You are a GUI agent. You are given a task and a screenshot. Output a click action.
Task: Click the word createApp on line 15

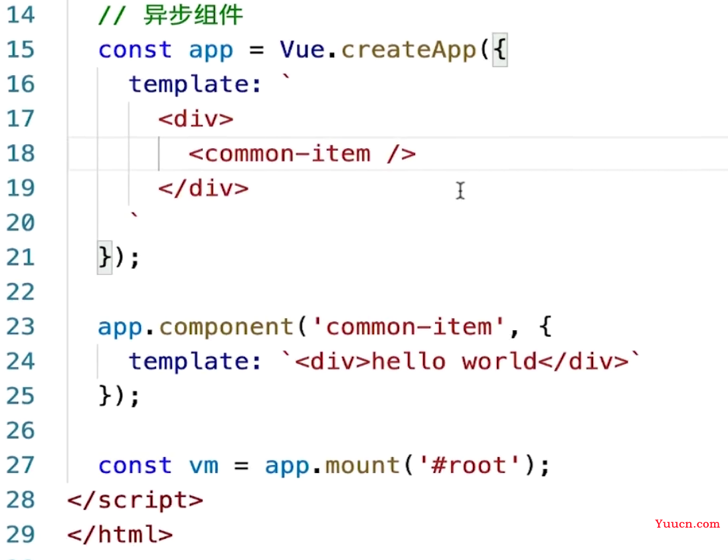[409, 50]
